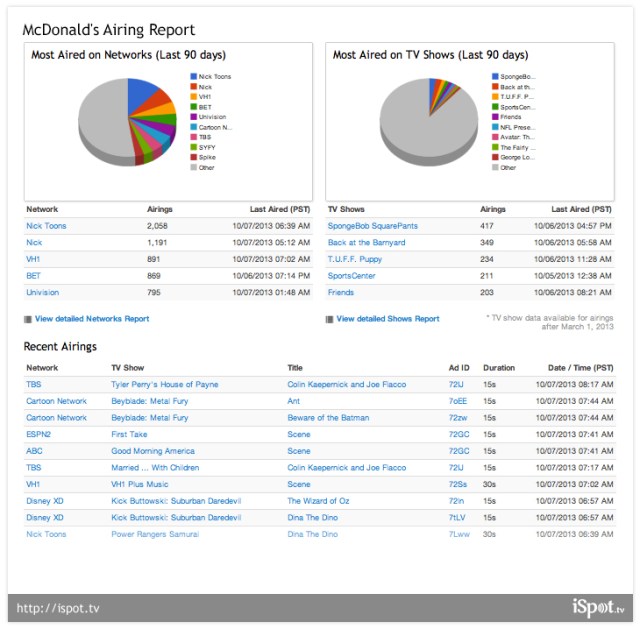Click the Friends purple legend swatch
This screenshot has height=629, width=640.
495,117
